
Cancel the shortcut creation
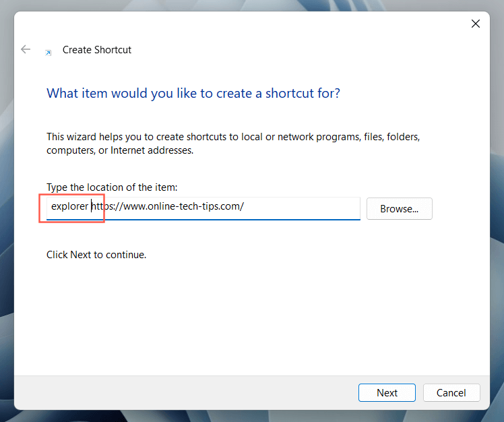click(451, 392)
